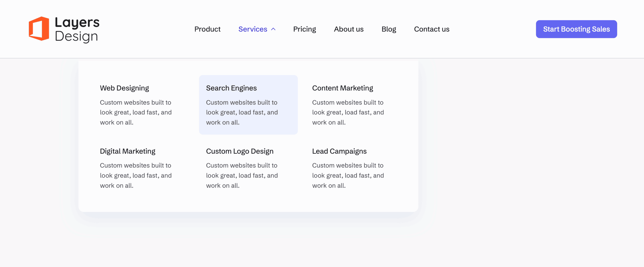Click the orange Layers Design logo icon
Viewport: 644px width, 267px height.
(x=39, y=29)
